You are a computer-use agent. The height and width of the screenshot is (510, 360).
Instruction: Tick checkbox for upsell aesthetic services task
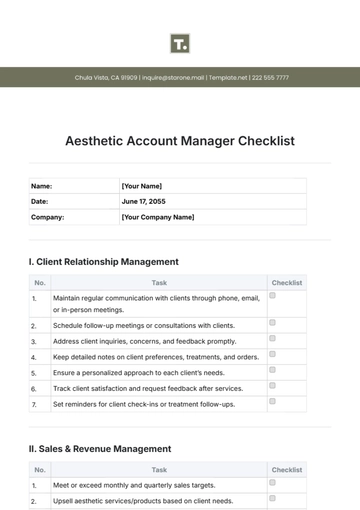272,498
